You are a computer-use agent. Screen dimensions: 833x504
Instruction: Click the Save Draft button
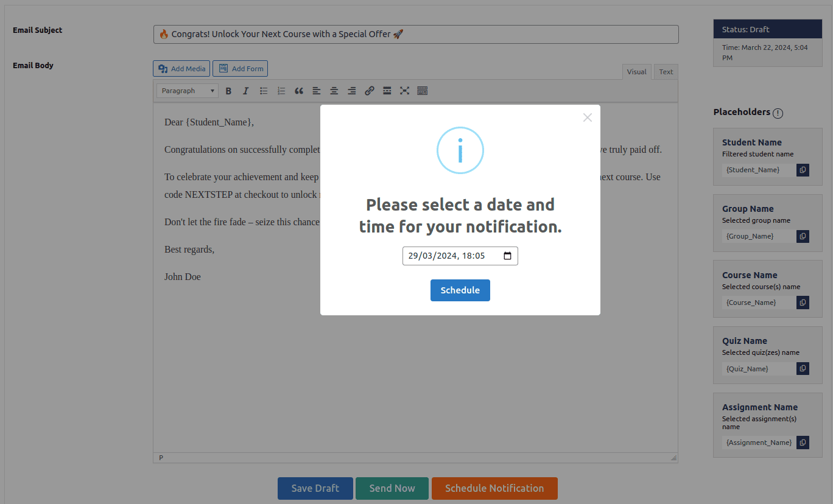315,488
